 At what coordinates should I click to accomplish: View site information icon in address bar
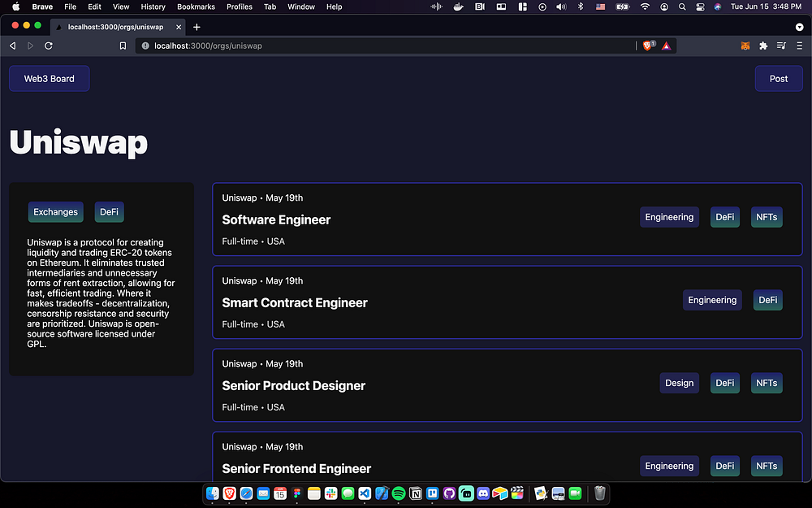coord(145,46)
